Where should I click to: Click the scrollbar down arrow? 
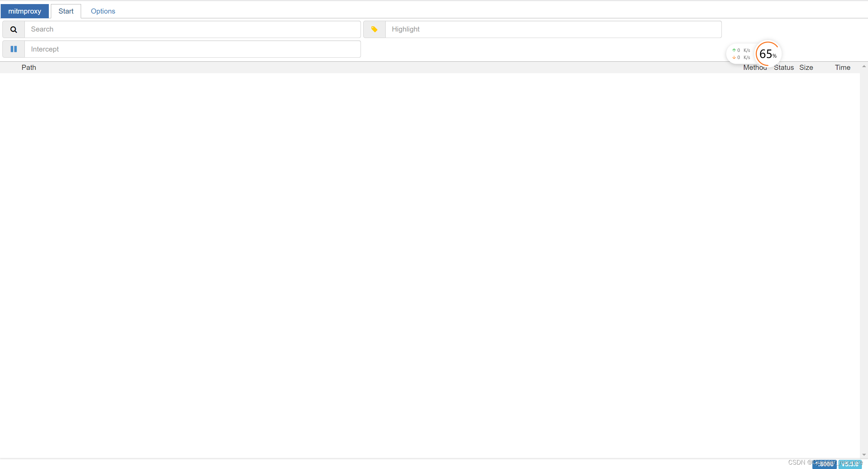coord(864,455)
